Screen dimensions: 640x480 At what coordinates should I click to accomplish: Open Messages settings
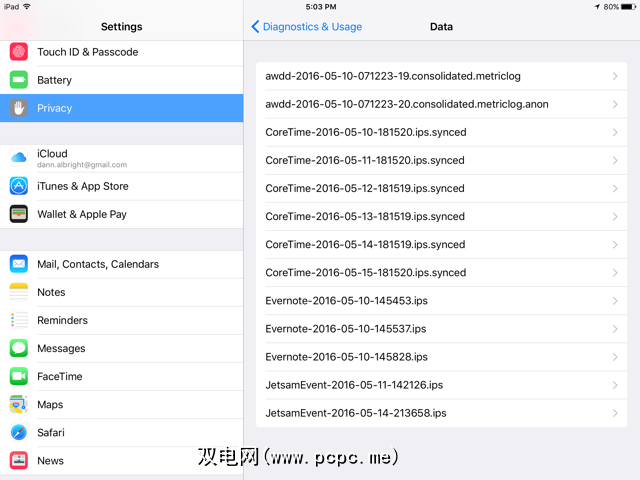[x=122, y=349]
